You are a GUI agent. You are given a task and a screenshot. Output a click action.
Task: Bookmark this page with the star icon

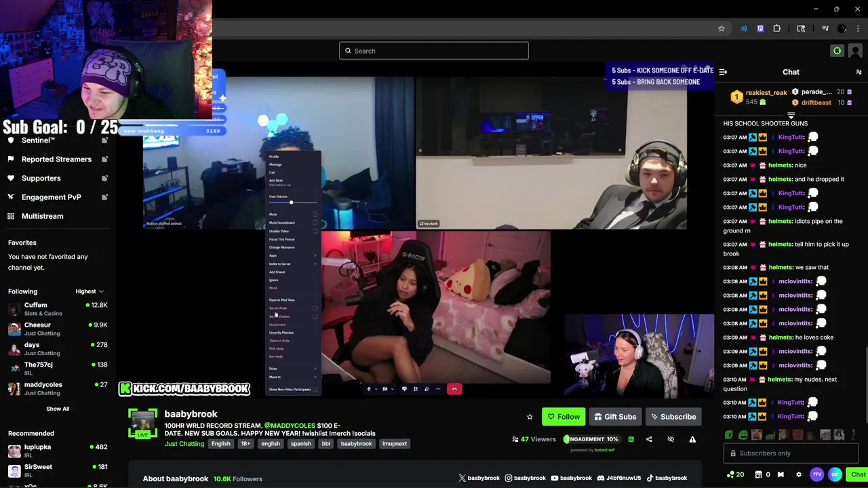(x=722, y=28)
